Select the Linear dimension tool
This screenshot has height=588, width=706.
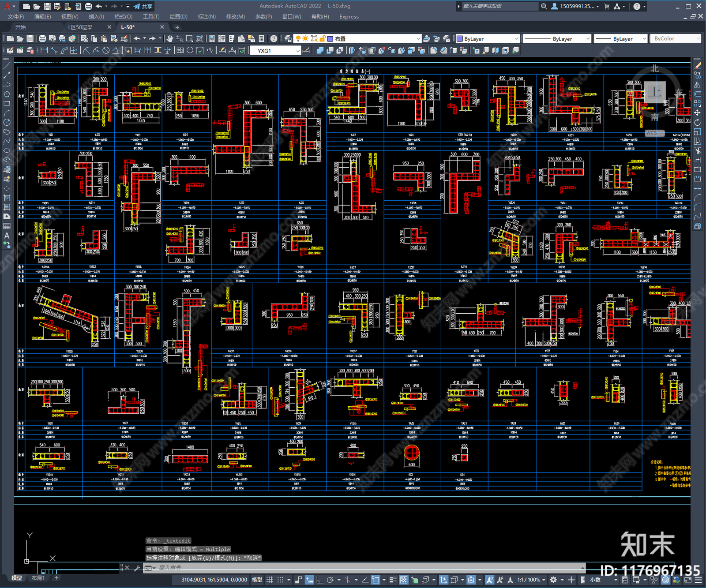44,50
